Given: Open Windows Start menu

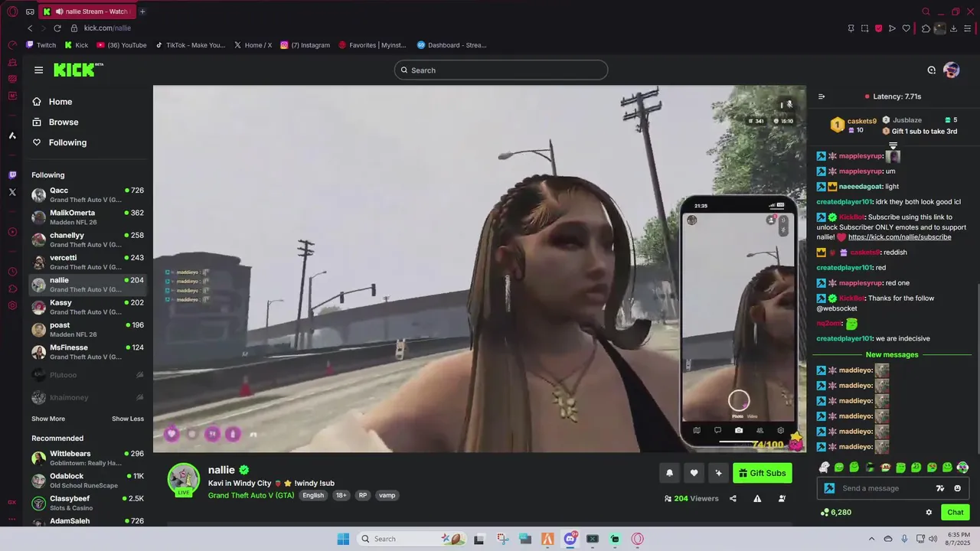Looking at the screenshot, I should (343, 539).
